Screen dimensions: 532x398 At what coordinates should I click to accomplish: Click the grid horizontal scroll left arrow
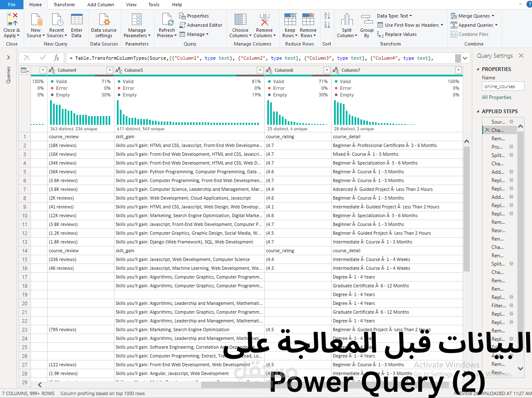pyautogui.click(x=40, y=385)
